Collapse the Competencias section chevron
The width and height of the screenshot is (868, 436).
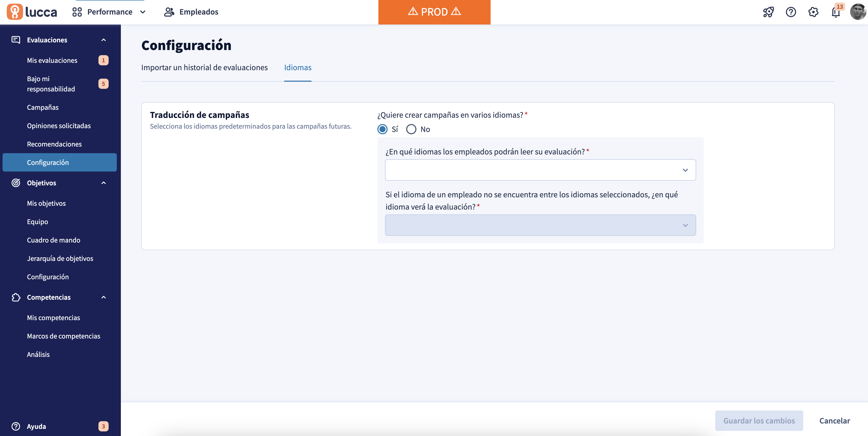click(x=104, y=297)
